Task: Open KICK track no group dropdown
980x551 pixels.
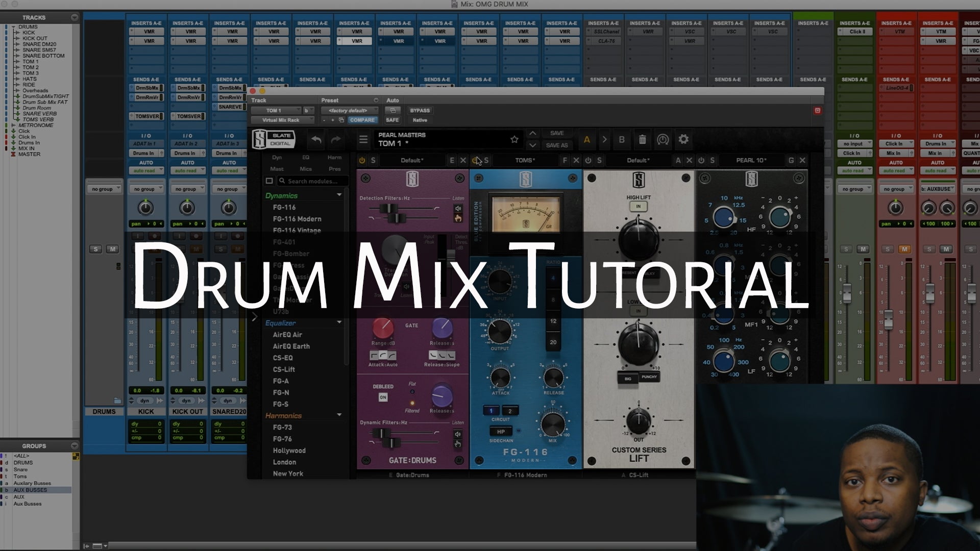Action: [145, 189]
